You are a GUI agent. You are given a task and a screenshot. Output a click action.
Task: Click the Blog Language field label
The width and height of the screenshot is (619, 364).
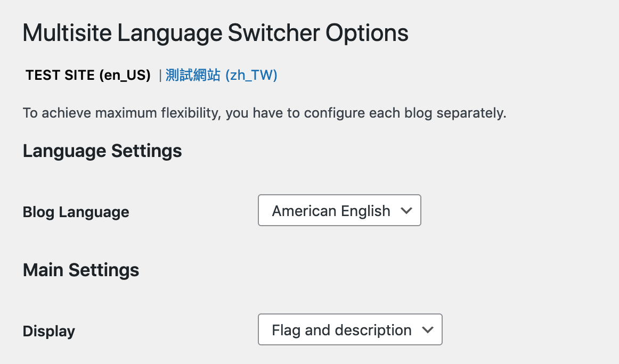point(76,212)
